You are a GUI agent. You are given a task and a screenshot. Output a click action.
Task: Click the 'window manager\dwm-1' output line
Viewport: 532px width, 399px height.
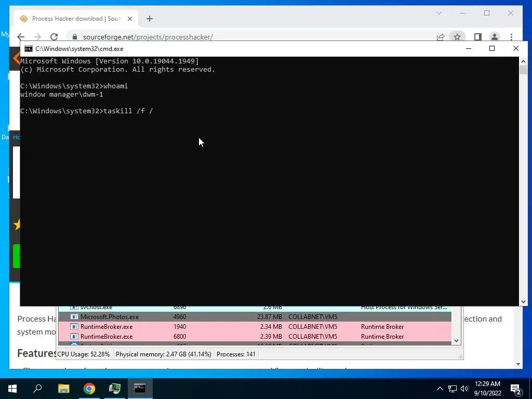62,95
